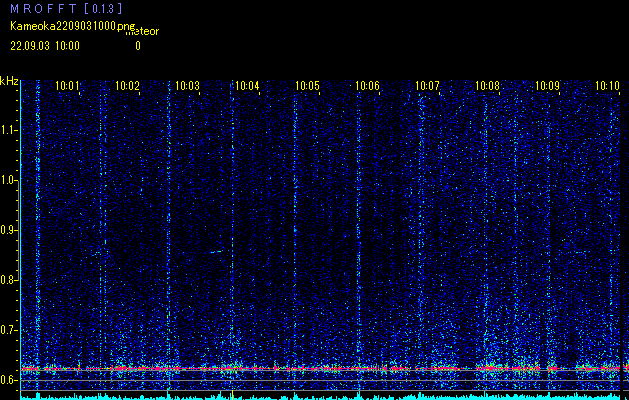Click the meteor label
Image resolution: width=629 pixels, height=400 pixels.
142,32
